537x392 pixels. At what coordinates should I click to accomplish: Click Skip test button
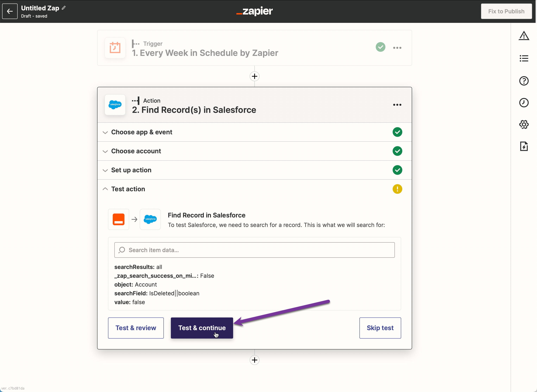(x=380, y=328)
